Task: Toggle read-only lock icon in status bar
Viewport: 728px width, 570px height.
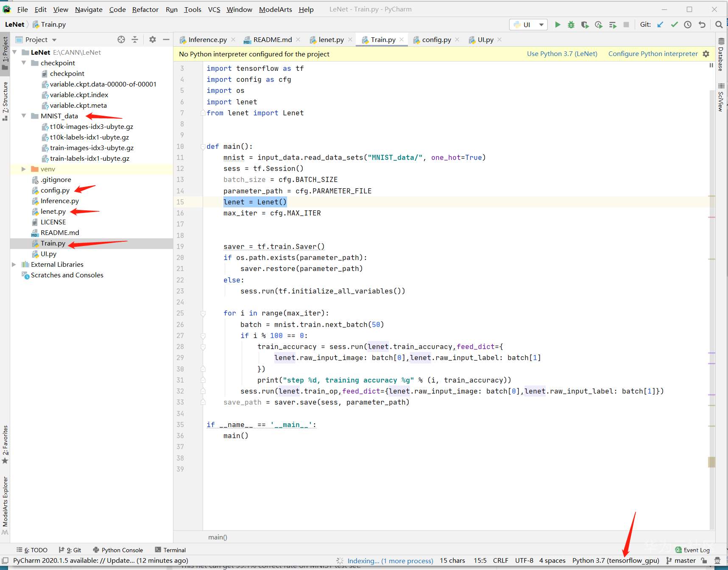Action: tap(704, 560)
